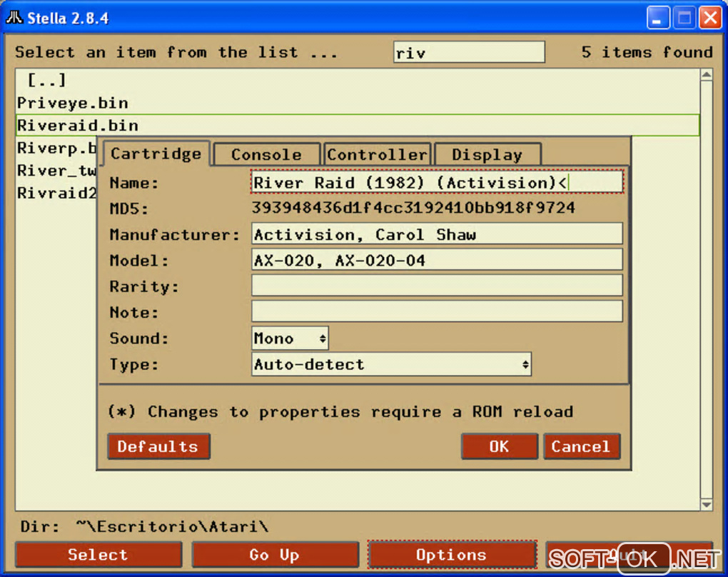Click the empty Rarity field

(437, 286)
